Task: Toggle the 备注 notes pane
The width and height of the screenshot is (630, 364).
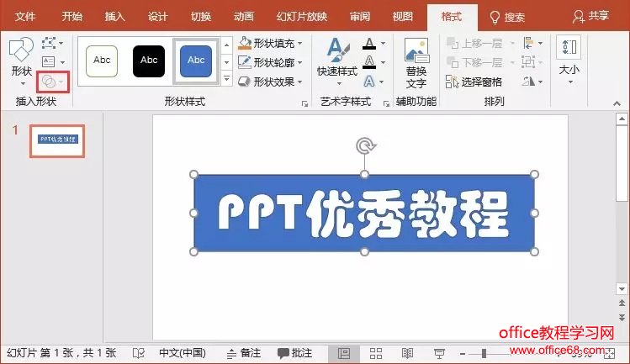Action: point(244,353)
